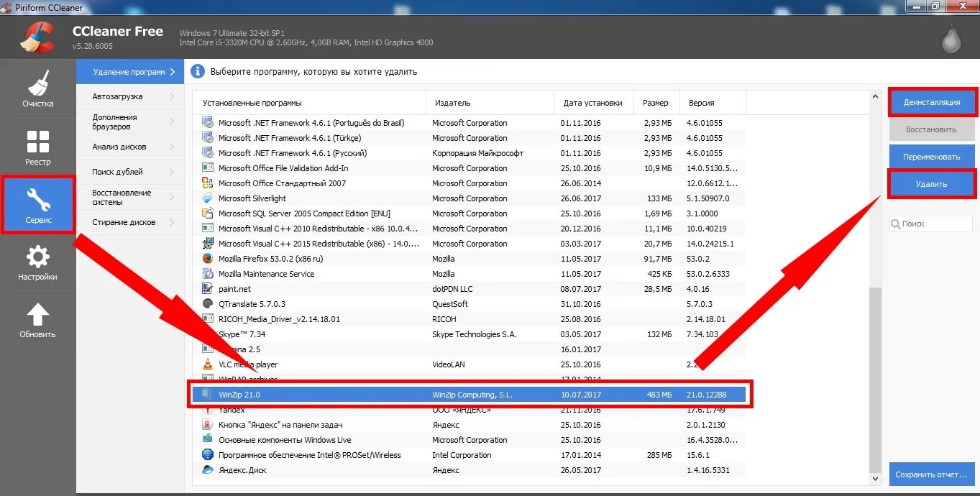Open the Анализ дисков tab
Image resolution: width=980 pixels, height=496 pixels.
pos(130,147)
